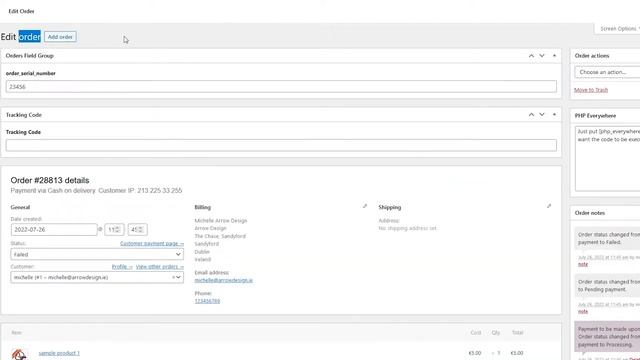Click the billing phone number link

(207, 301)
